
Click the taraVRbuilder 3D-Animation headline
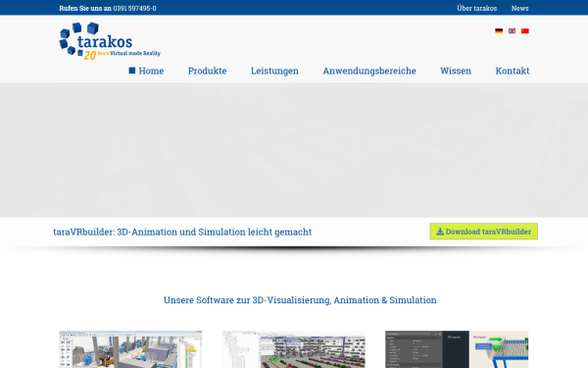[x=182, y=232]
